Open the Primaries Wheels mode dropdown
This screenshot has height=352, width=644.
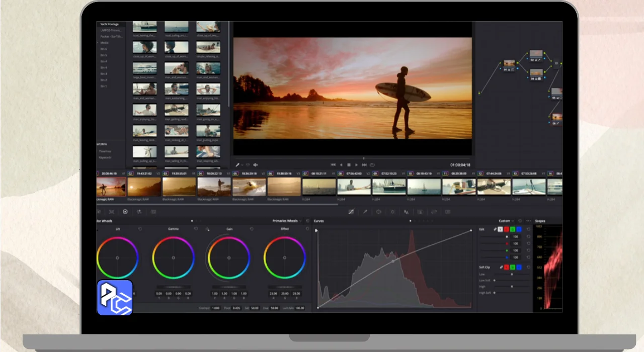[287, 221]
